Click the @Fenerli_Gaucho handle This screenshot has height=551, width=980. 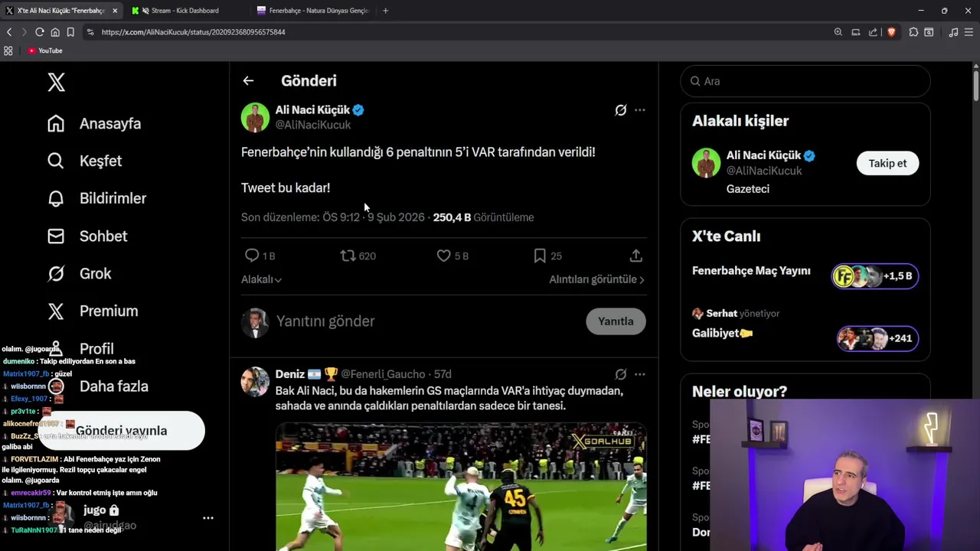(383, 374)
